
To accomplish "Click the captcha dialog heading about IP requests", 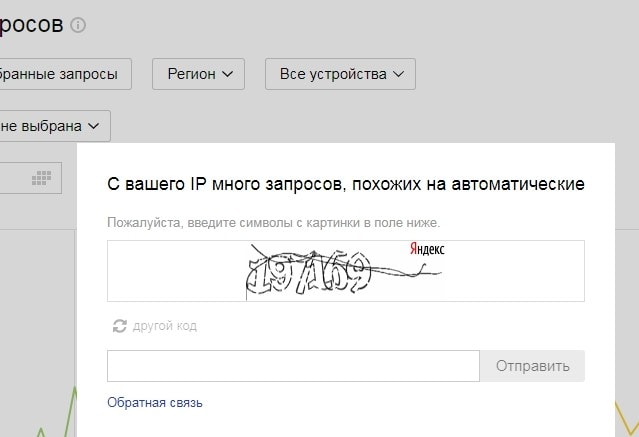I will (x=346, y=184).
